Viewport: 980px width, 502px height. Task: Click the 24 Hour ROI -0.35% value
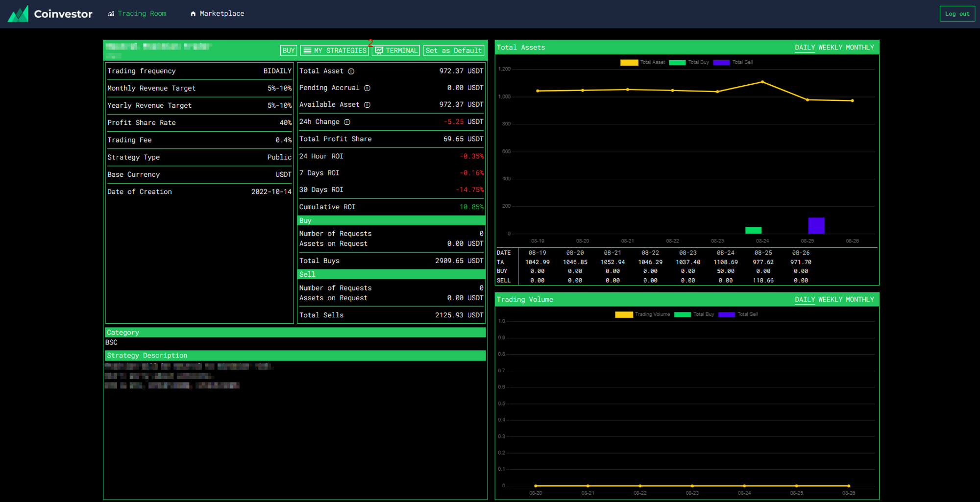point(471,156)
